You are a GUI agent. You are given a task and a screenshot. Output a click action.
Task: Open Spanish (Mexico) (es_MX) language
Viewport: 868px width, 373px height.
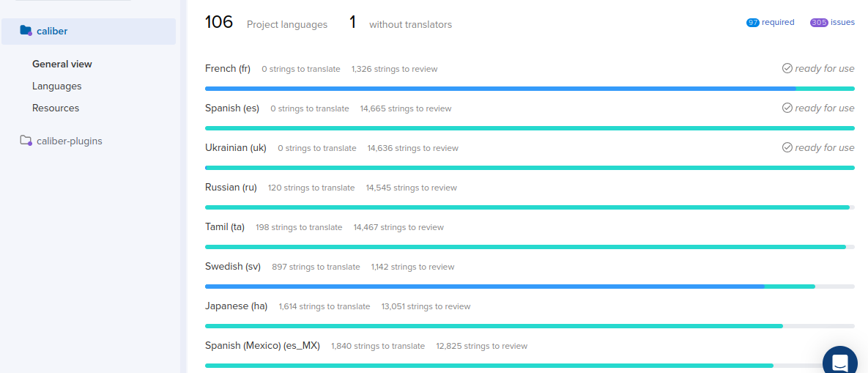point(262,346)
